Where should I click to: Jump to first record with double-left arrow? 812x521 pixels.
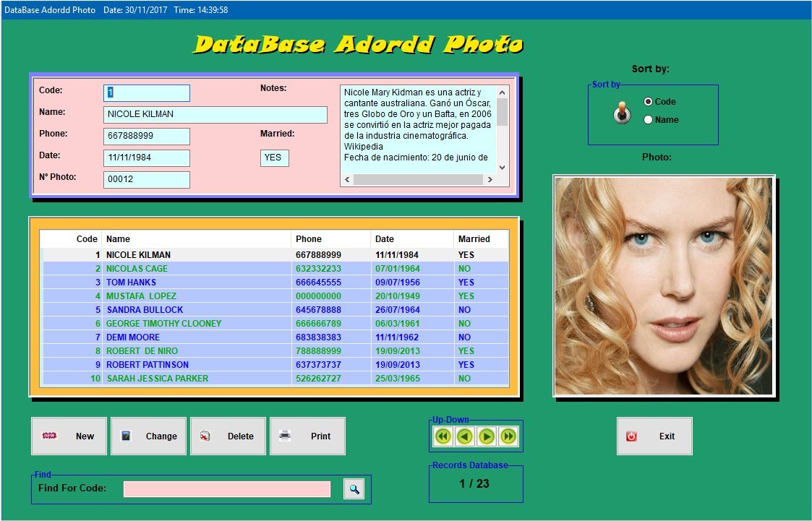point(443,436)
